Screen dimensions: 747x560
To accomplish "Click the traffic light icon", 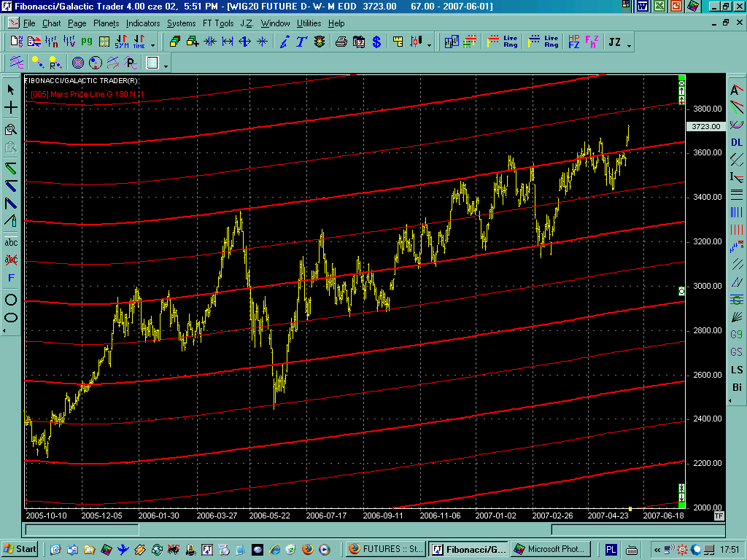I will point(319,42).
